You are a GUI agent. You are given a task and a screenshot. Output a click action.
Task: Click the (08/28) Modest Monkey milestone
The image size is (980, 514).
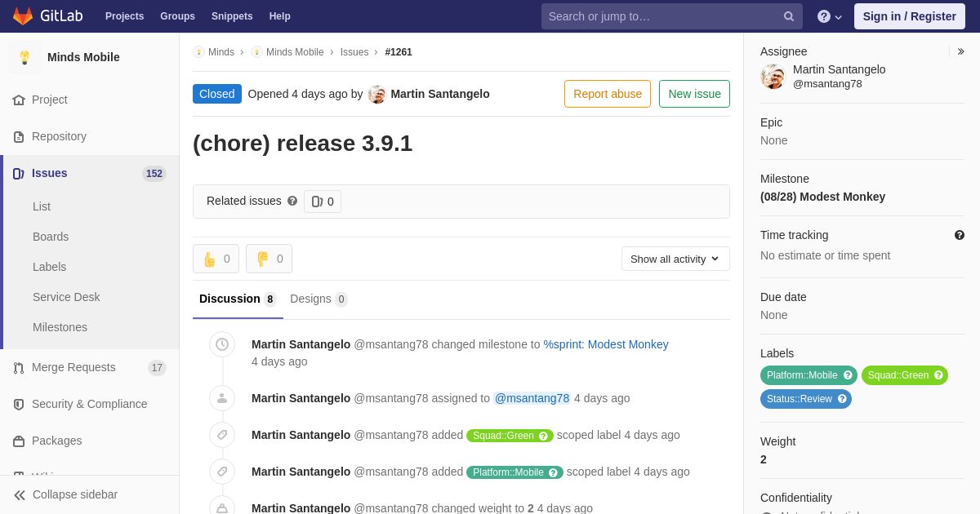pos(822,197)
